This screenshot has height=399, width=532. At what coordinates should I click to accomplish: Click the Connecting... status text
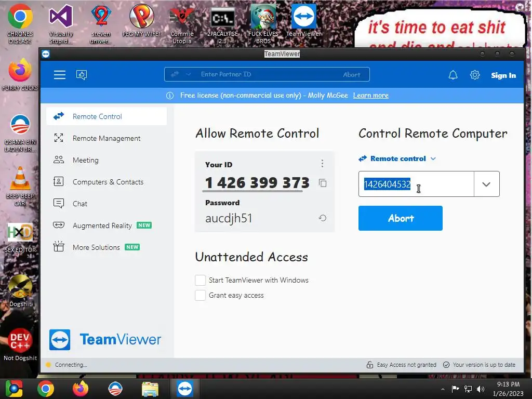[x=71, y=365]
